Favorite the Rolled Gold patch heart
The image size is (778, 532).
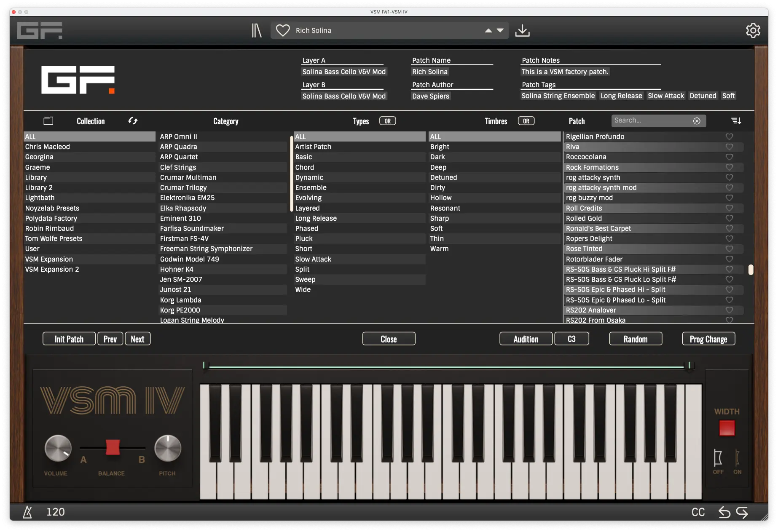729,218
